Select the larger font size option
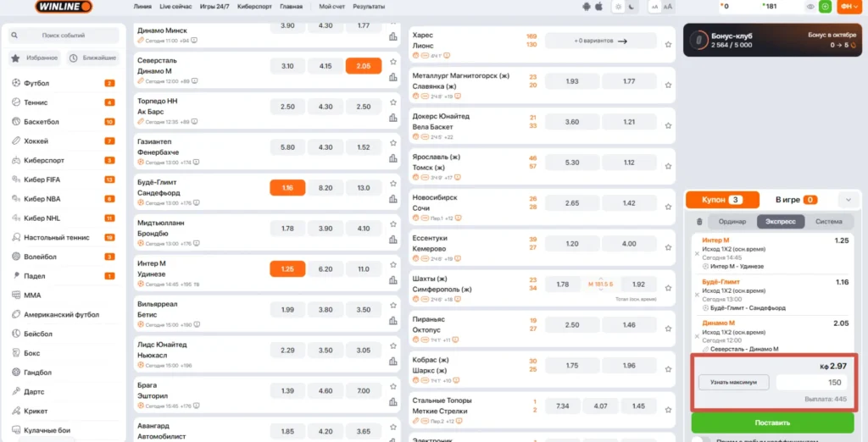The height and width of the screenshot is (442, 868). 668,7
